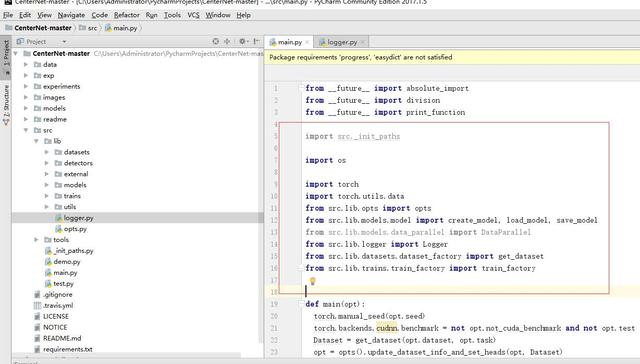
Task: Open the Code menu
Action: [x=99, y=15]
